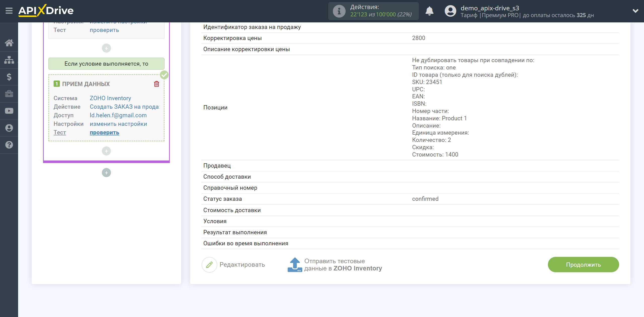This screenshot has height=317, width=644.
Task: Open the ld.helen.f@gmail.com access link
Action: click(118, 115)
